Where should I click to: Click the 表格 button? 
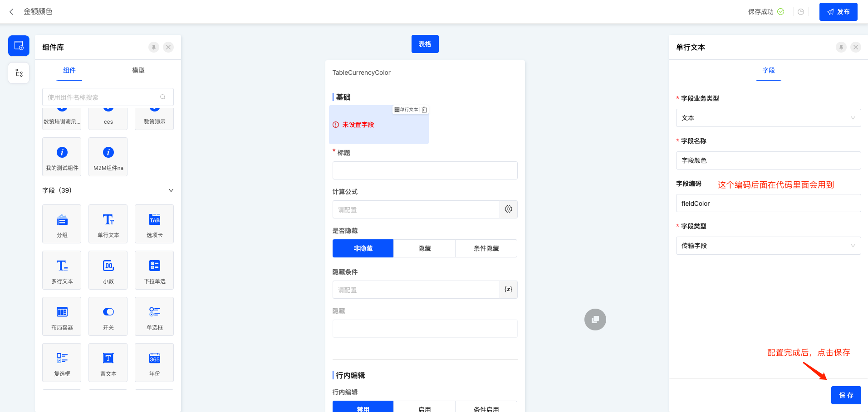(x=425, y=44)
